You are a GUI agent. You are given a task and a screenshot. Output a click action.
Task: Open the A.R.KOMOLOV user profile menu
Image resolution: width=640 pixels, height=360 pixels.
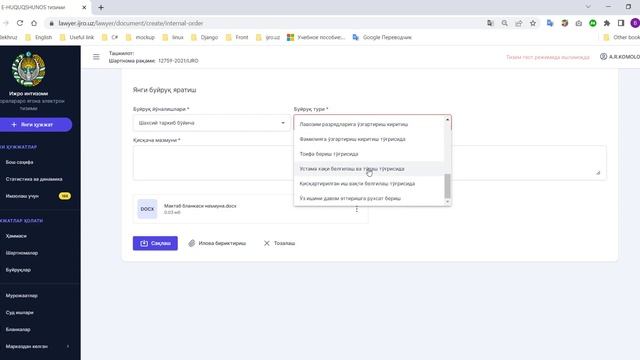[620, 57]
